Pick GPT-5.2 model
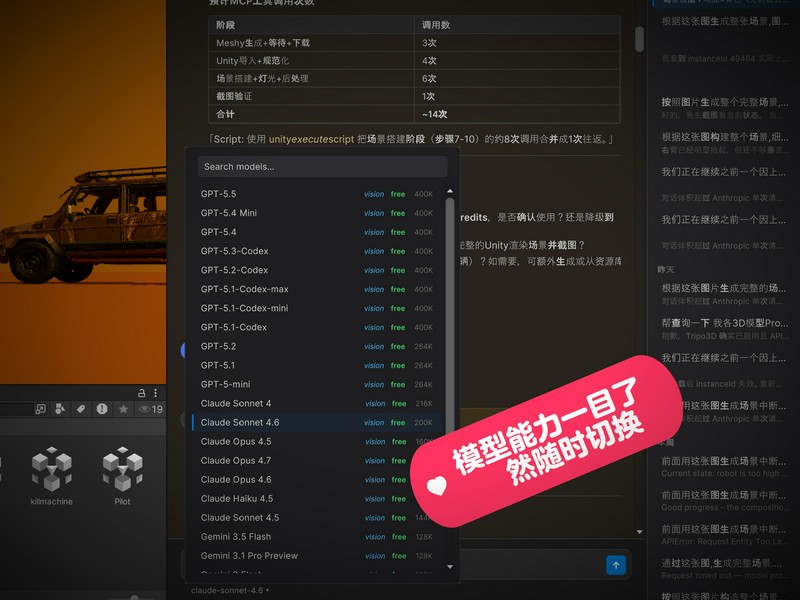The image size is (800, 600). (x=316, y=346)
